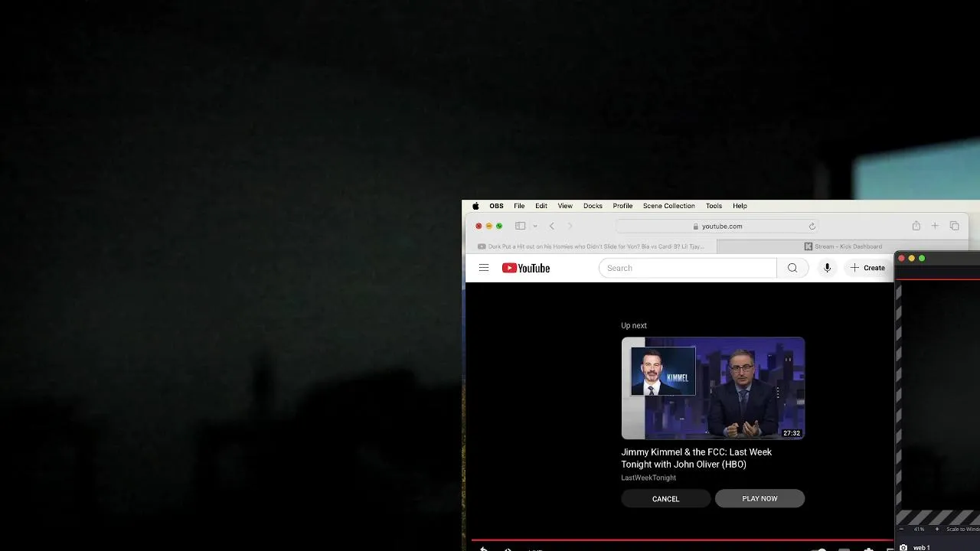
Task: Open the View menu
Action: tap(565, 206)
